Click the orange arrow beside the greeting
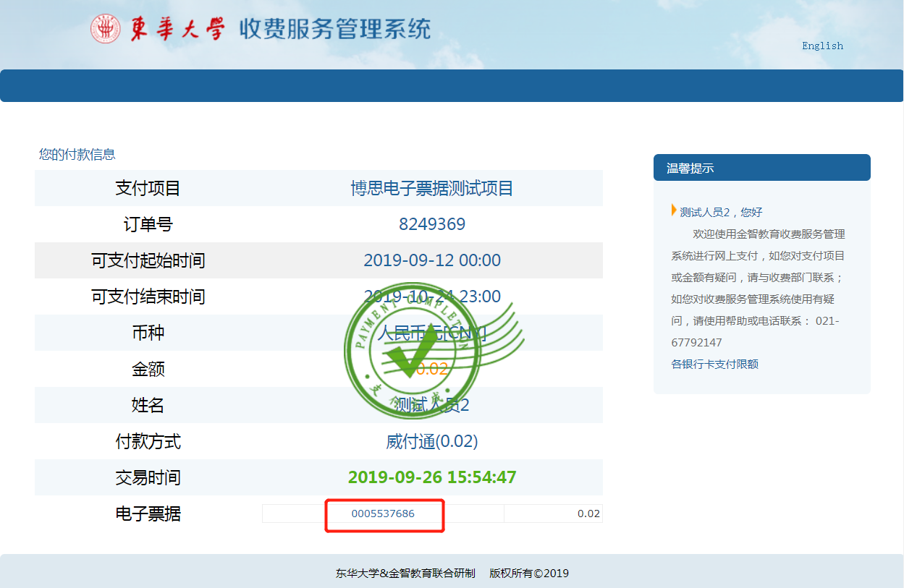 point(674,210)
